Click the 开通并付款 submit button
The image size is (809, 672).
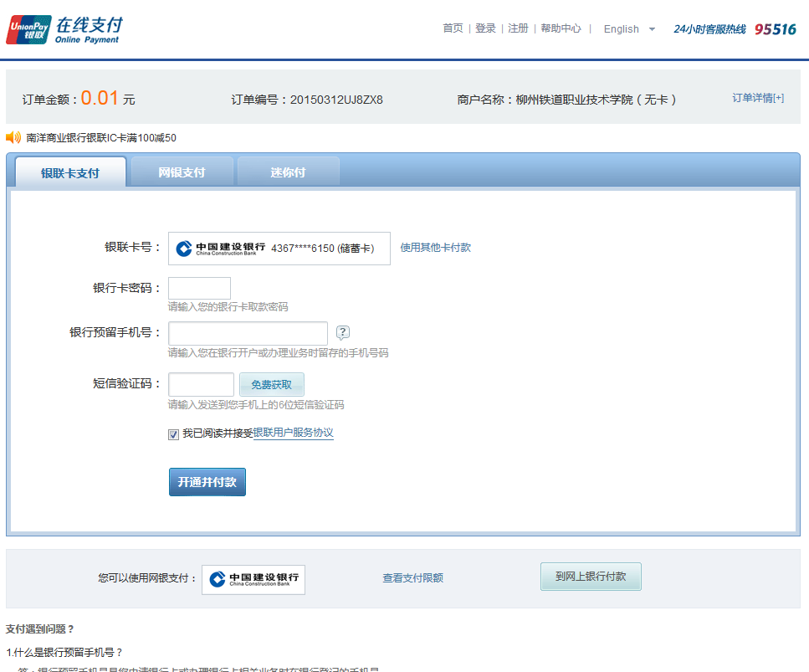[207, 482]
